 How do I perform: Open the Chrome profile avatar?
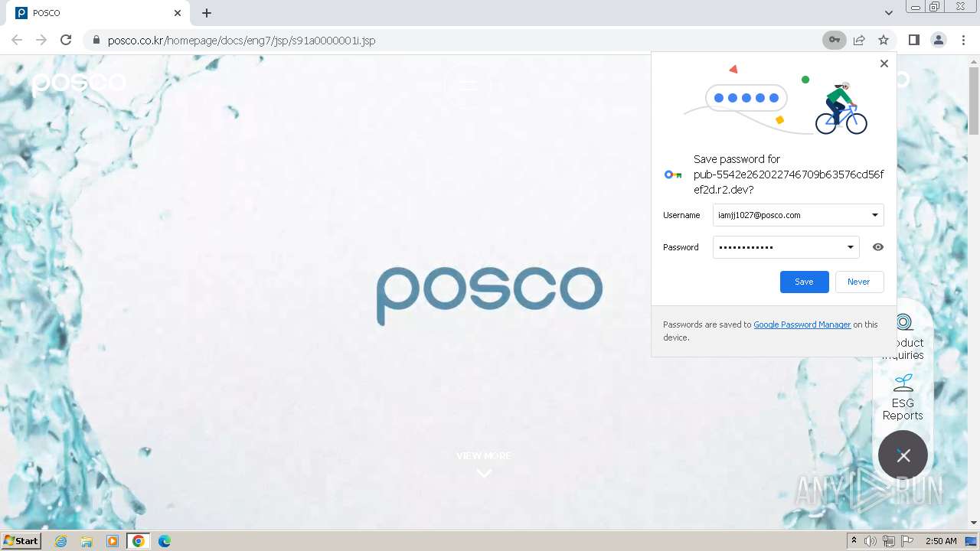[939, 40]
